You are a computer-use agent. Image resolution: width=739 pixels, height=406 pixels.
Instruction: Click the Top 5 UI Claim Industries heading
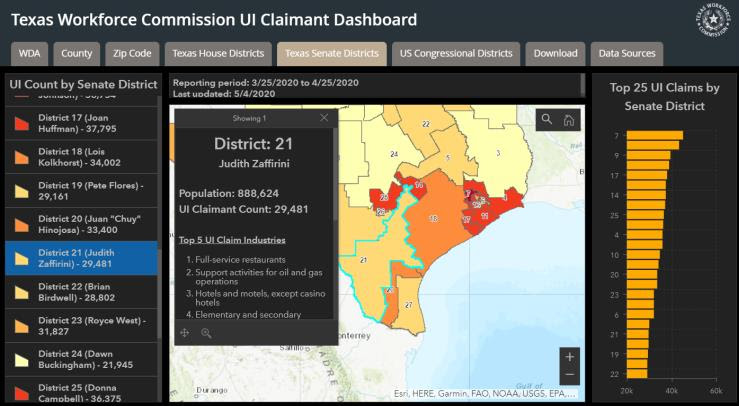point(232,240)
